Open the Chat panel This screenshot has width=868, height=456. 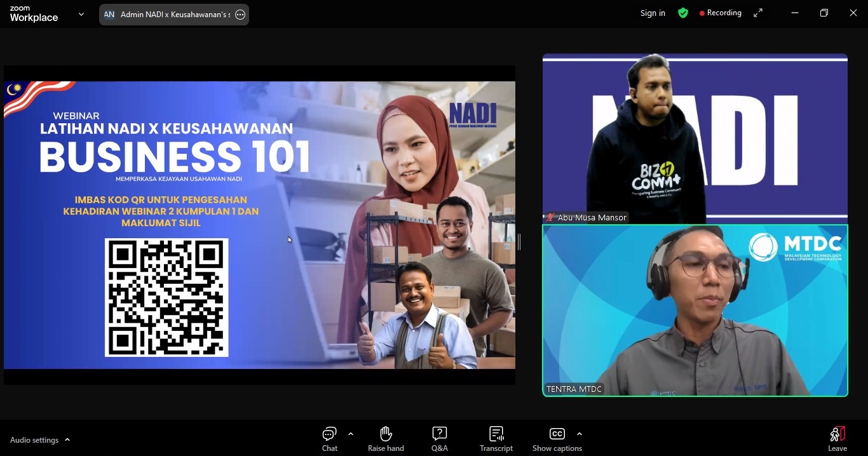pos(329,439)
